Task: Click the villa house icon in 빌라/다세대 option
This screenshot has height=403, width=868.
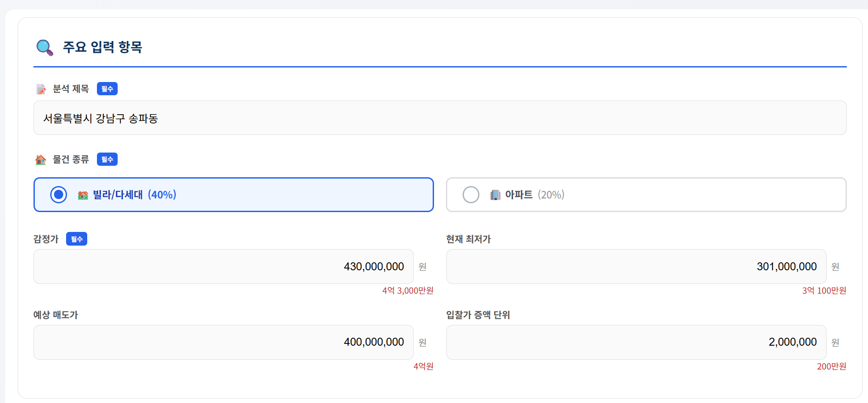Action: tap(83, 195)
